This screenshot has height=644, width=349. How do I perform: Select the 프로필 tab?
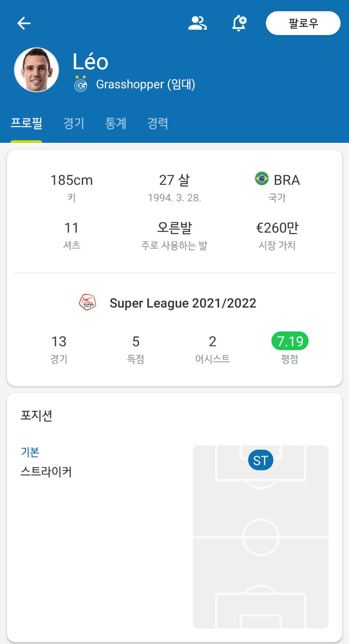coord(26,123)
